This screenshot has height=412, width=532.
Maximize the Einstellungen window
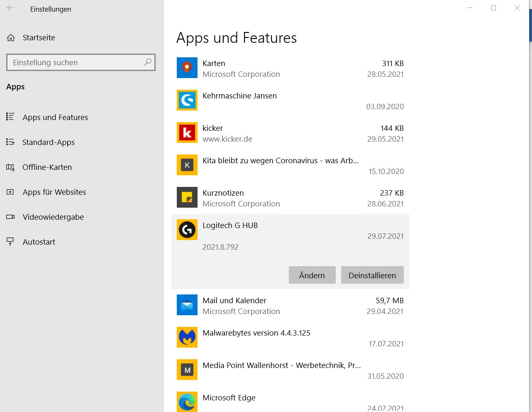[493, 8]
